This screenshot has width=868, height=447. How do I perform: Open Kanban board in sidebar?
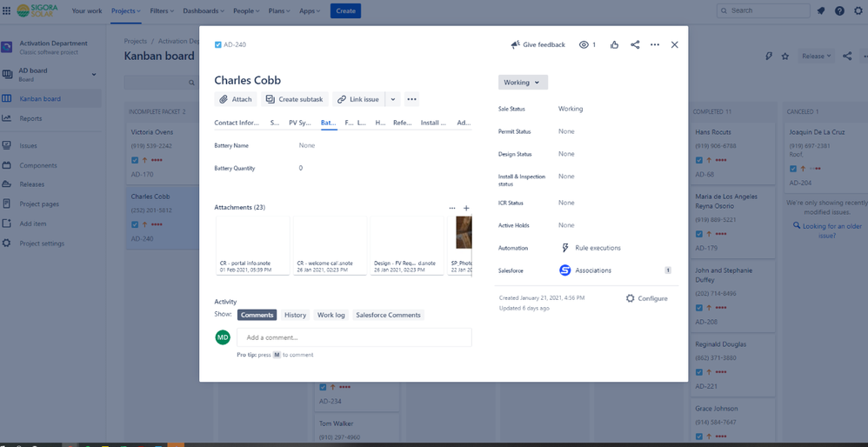(51, 99)
